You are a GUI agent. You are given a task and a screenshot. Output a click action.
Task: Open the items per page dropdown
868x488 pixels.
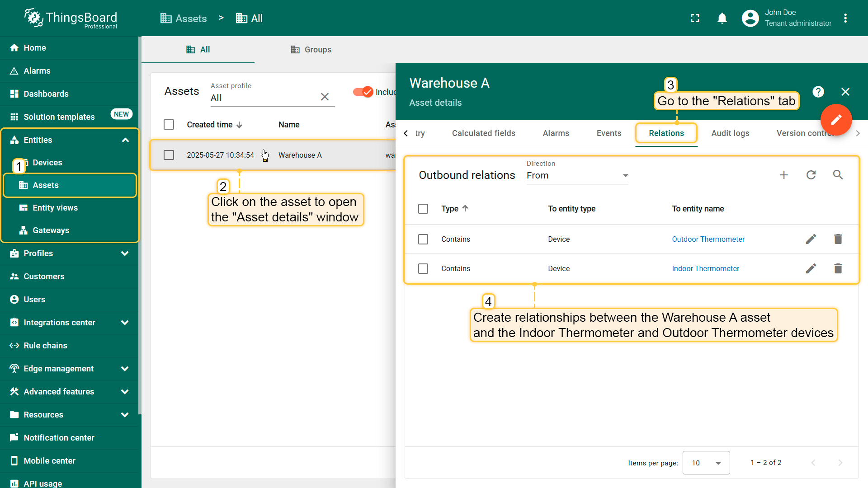pyautogui.click(x=706, y=463)
